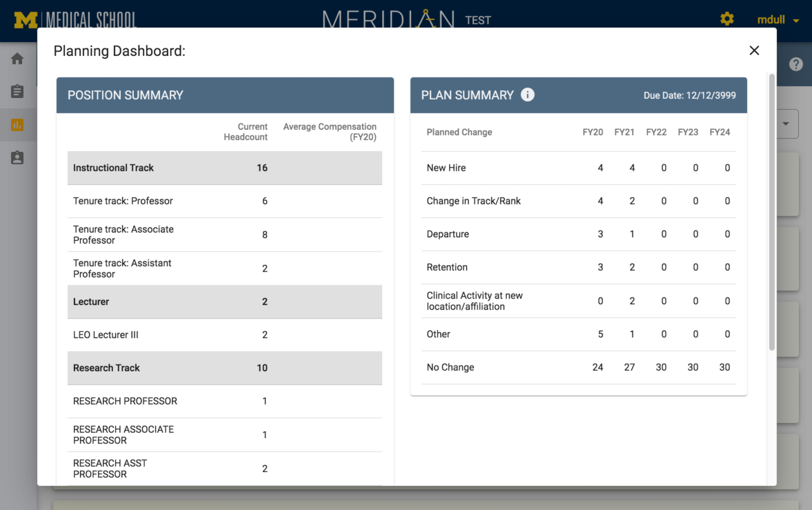Click the FY24 column header
812x510 pixels.
[x=720, y=132]
